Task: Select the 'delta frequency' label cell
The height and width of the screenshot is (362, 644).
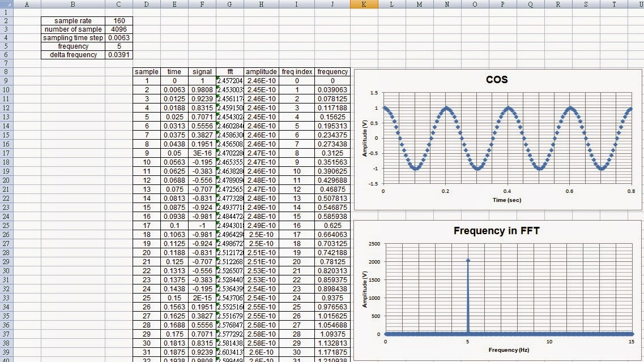Action: [x=73, y=55]
